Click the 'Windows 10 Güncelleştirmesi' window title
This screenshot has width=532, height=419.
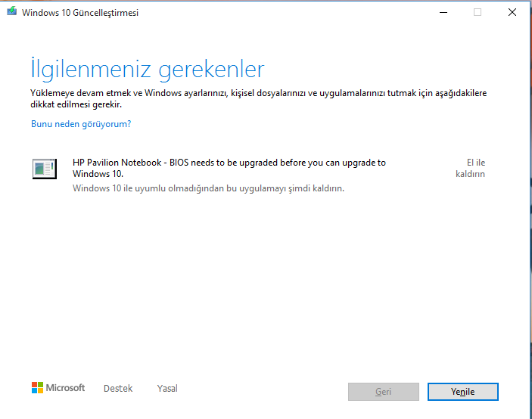coord(80,13)
